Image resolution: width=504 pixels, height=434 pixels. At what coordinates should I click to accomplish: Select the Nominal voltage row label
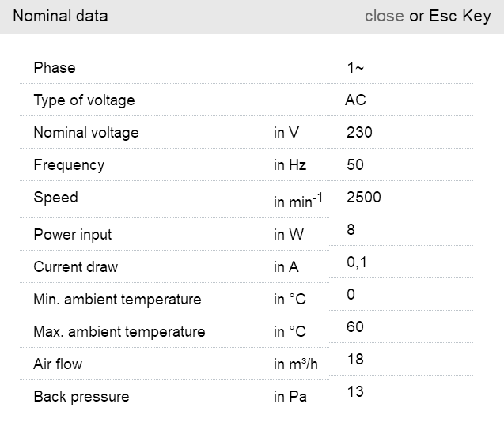(85, 133)
